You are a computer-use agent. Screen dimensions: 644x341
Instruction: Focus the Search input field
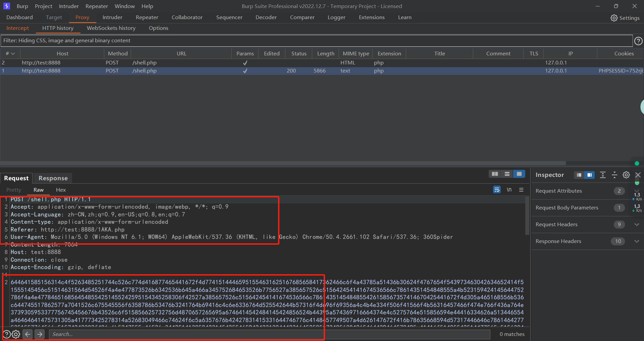(270, 334)
